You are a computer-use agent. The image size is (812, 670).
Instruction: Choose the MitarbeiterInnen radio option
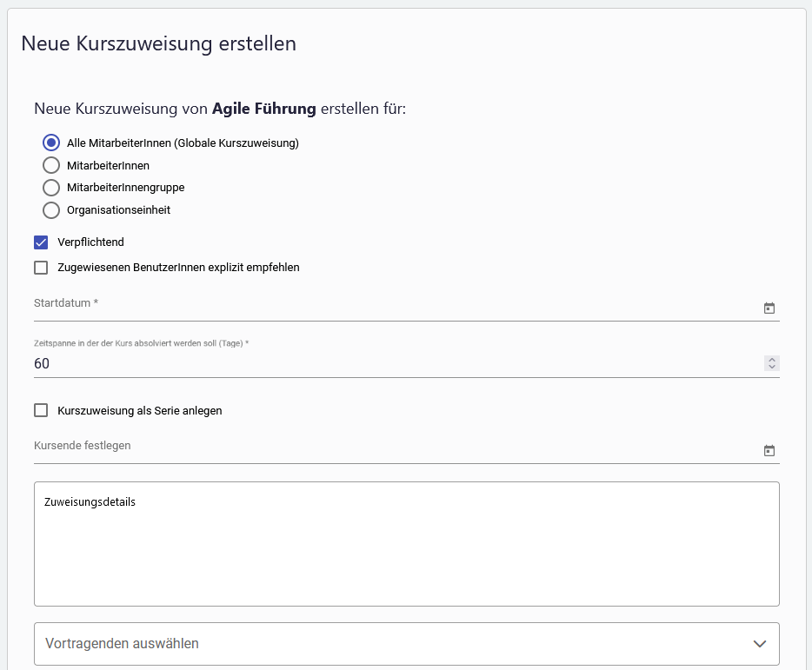pos(51,165)
